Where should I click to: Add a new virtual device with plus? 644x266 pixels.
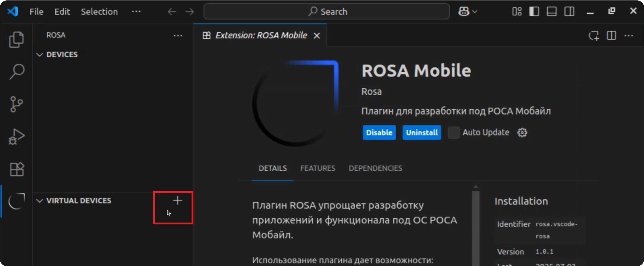177,200
